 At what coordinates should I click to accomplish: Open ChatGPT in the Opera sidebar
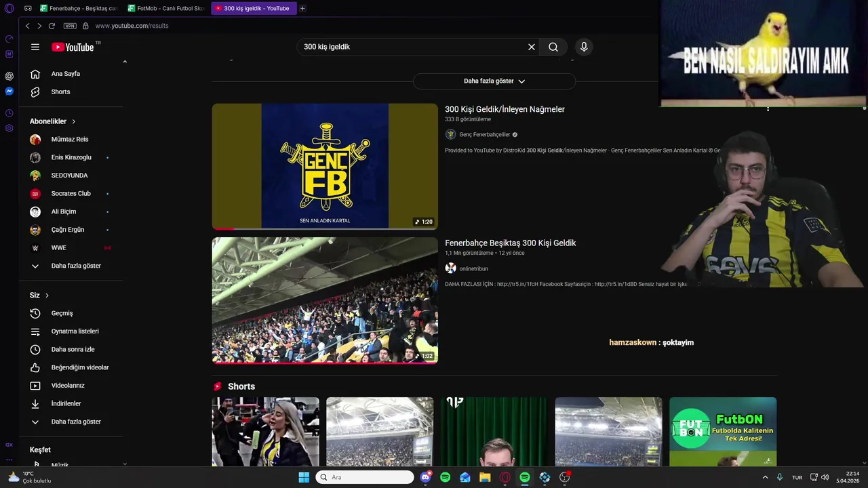(x=9, y=76)
